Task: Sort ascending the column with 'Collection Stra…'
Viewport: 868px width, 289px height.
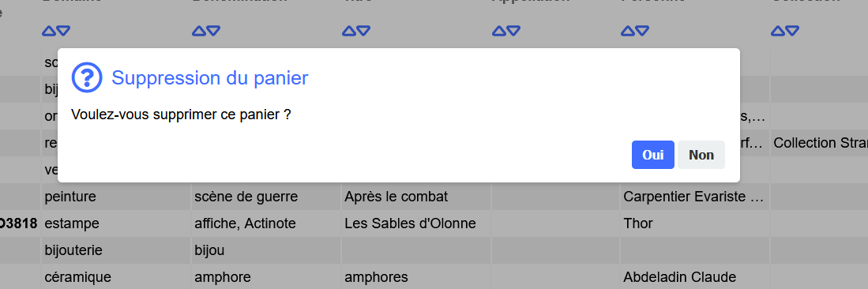Action: click(x=778, y=31)
